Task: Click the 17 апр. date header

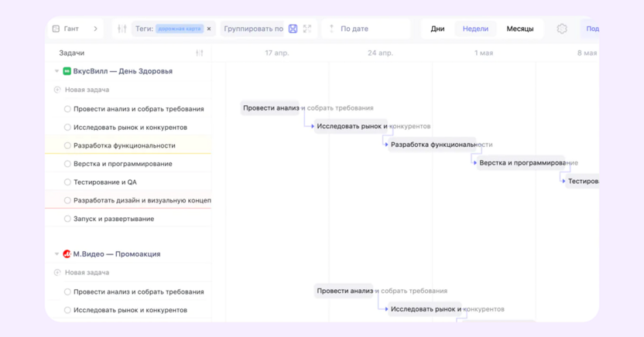Action: [277, 53]
